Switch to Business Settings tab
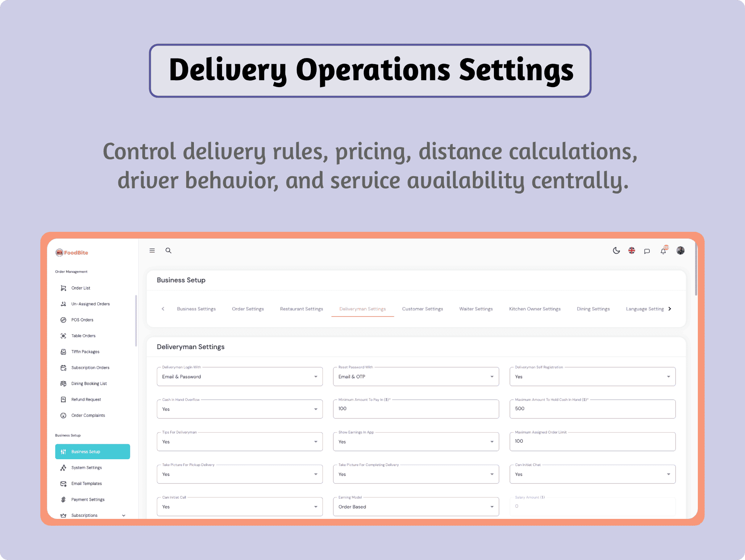 [x=196, y=309]
